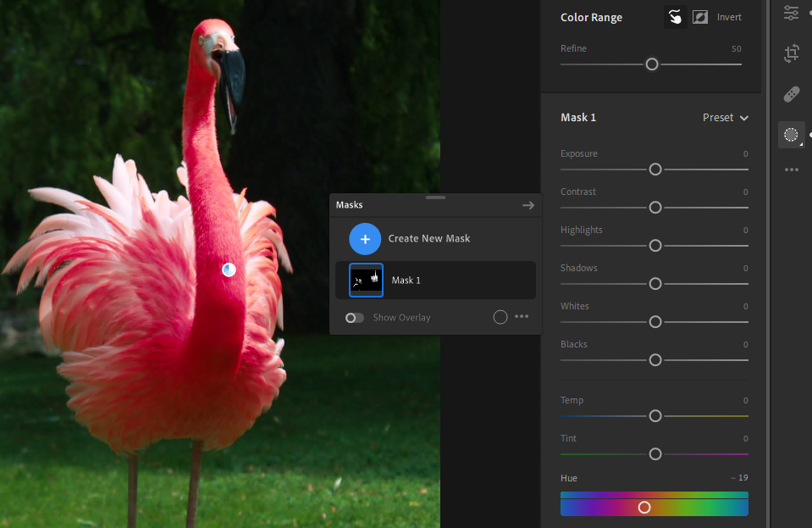Screen dimensions: 812x528
Task: Click the Mask 1 panel heading
Action: coord(578,118)
